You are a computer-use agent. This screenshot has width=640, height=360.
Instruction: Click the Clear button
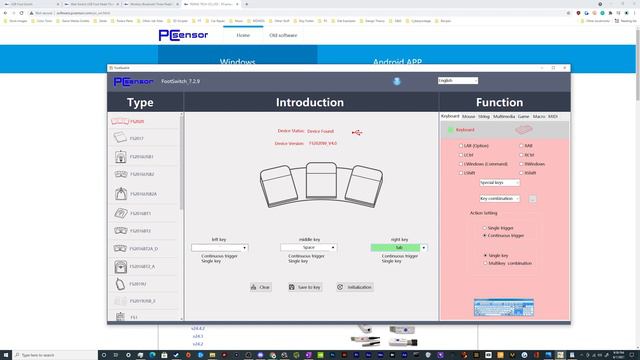coord(260,287)
